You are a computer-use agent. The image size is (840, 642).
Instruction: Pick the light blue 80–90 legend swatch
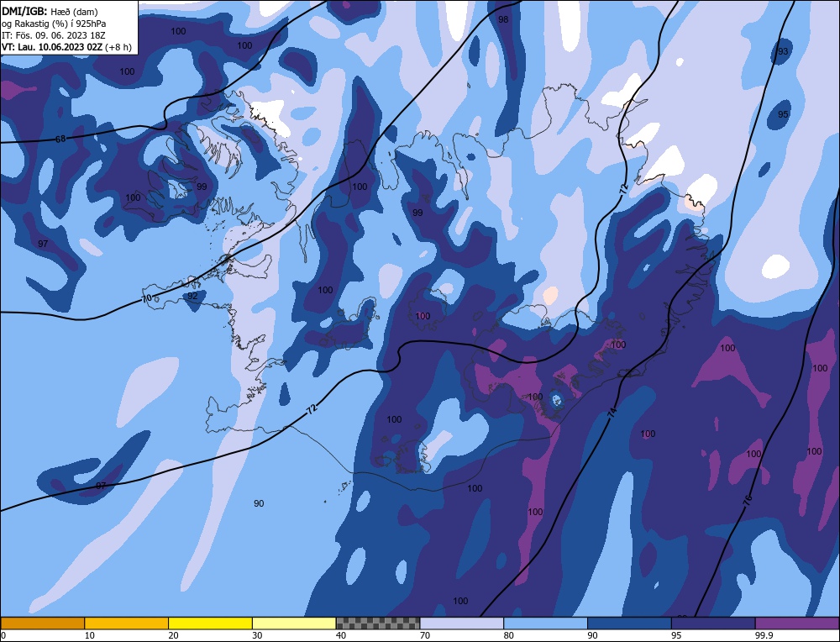click(545, 623)
